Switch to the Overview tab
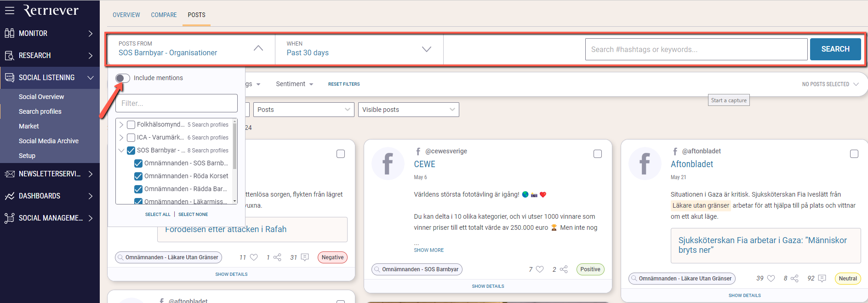Screen dimensions: 868x303 (126, 15)
